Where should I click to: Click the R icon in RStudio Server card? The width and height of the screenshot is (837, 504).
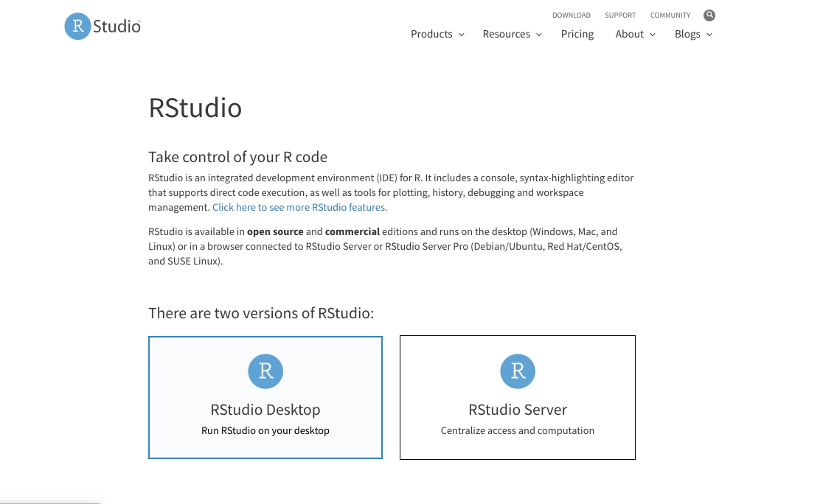(x=517, y=371)
